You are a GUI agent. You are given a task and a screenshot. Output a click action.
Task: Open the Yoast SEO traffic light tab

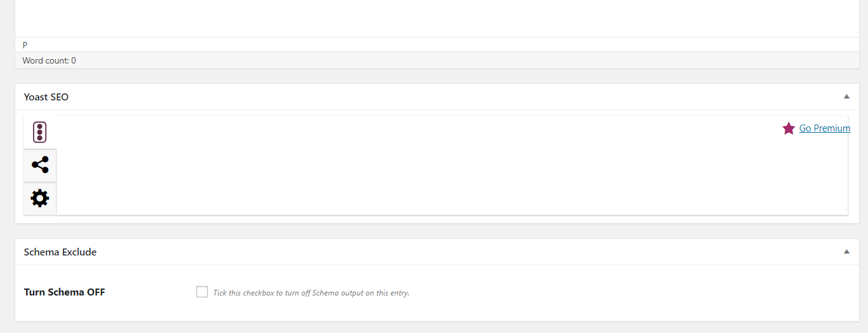(x=39, y=132)
